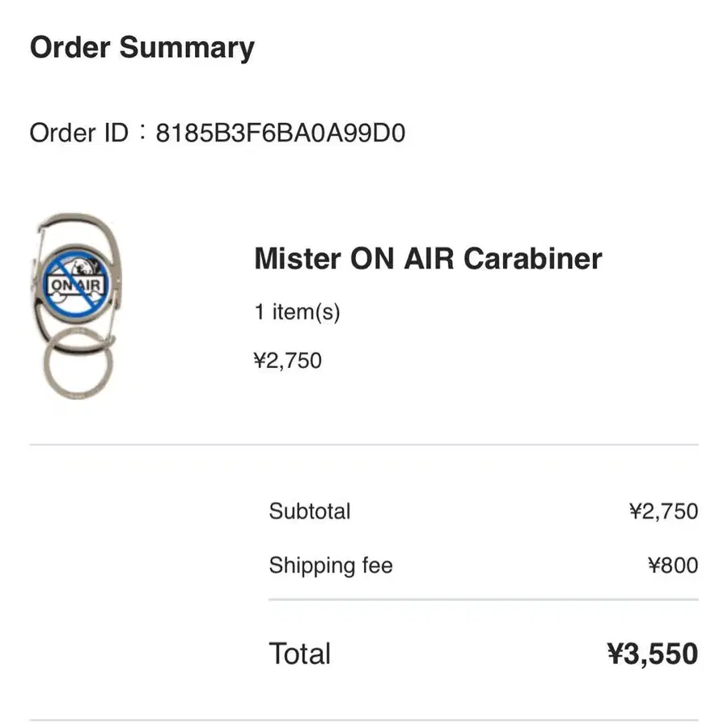
Task: Click the Total label
Action: coord(300,654)
